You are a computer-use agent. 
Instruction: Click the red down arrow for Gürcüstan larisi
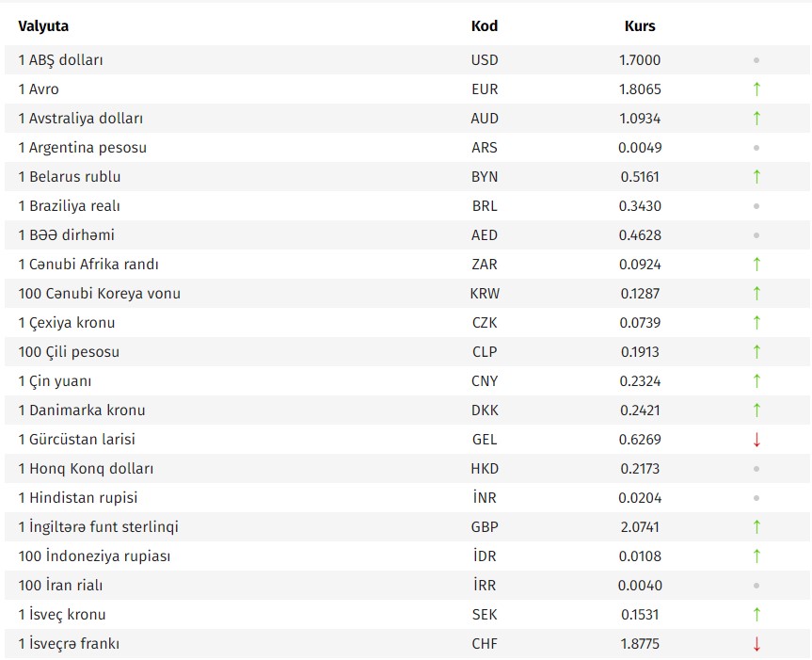[x=756, y=440]
